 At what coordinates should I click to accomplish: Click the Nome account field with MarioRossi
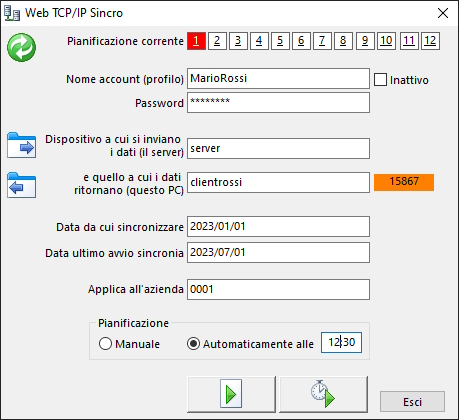pos(278,79)
